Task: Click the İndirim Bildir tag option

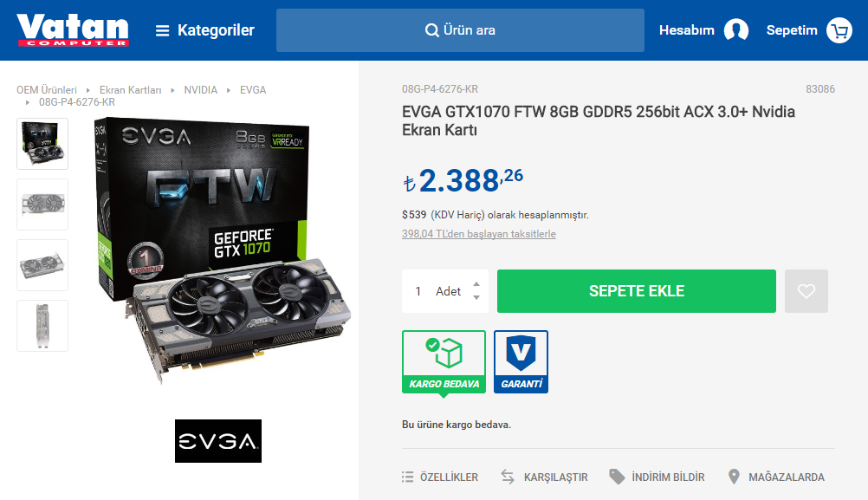Action: (657, 477)
